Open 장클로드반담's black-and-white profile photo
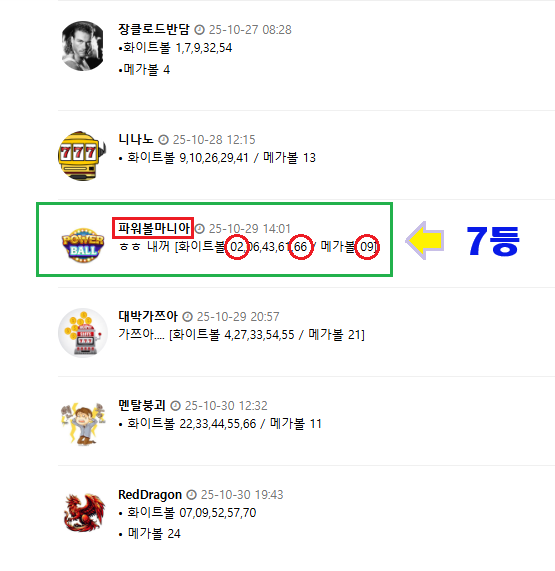555x571 pixels. pos(83,46)
